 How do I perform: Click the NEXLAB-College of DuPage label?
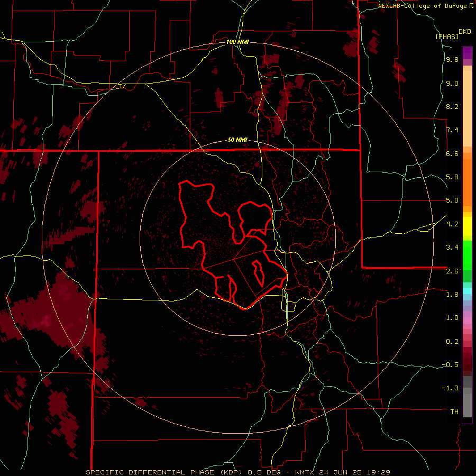pyautogui.click(x=423, y=6)
